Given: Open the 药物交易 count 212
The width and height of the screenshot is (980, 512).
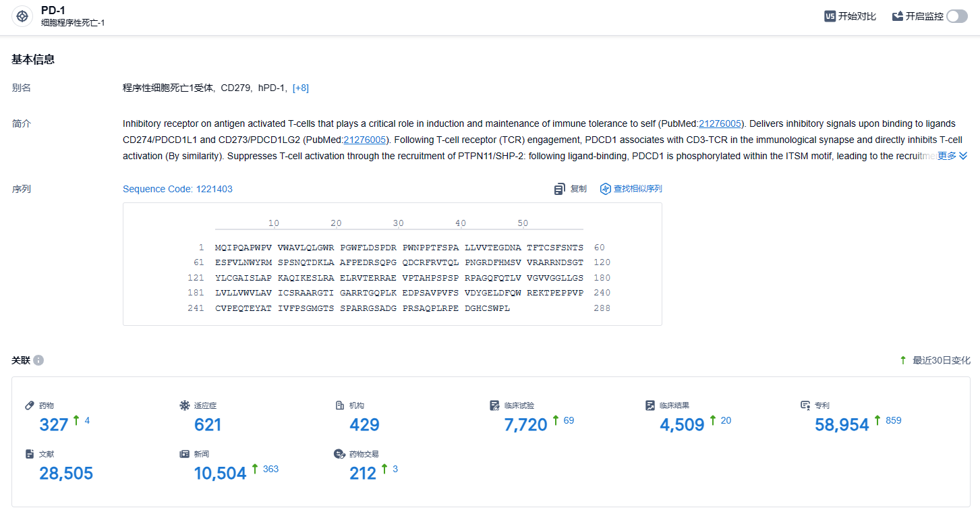Looking at the screenshot, I should tap(363, 474).
